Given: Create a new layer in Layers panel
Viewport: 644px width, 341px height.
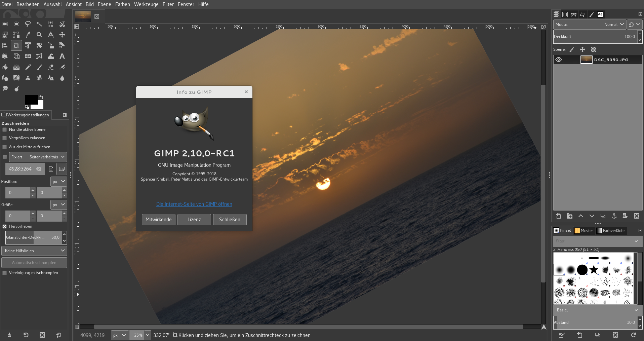Looking at the screenshot, I should pyautogui.click(x=559, y=216).
